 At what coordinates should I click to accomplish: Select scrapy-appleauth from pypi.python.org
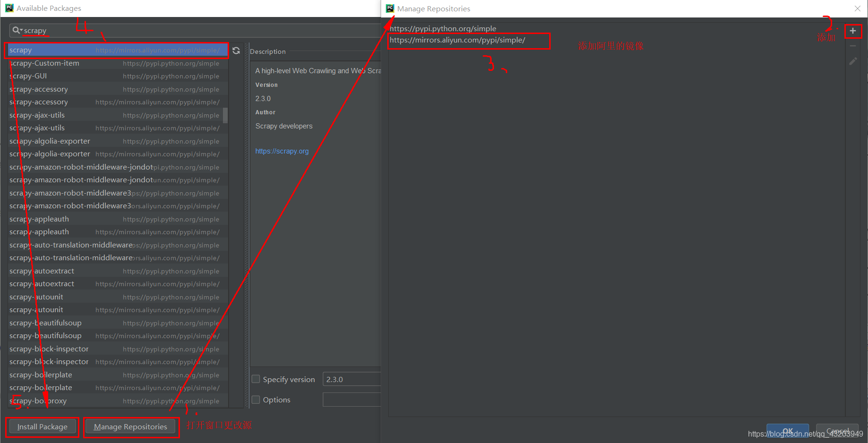point(118,219)
